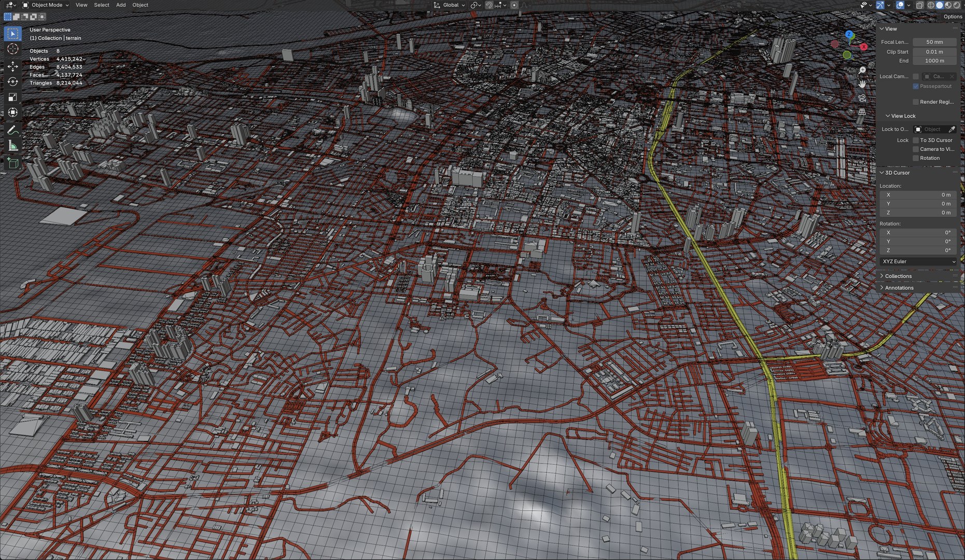Collapse the 3D Cursor panel

(894, 173)
